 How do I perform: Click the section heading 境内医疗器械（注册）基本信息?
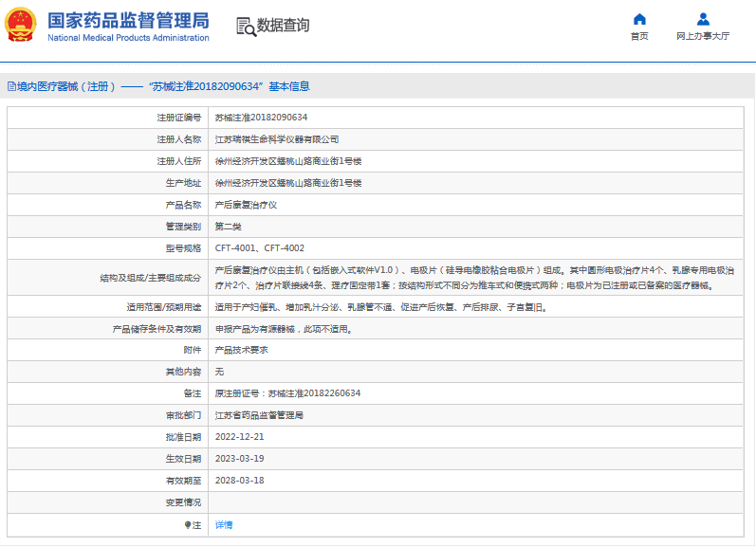tap(158, 87)
